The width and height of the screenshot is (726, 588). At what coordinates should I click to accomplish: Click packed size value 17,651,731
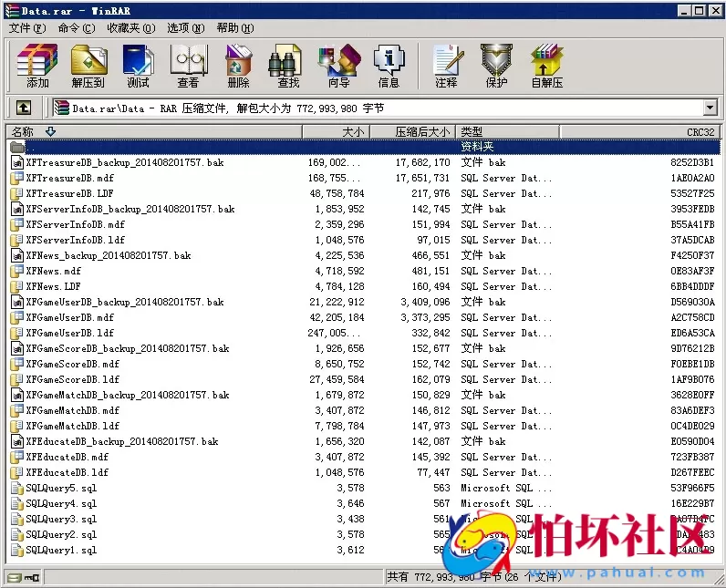422,178
